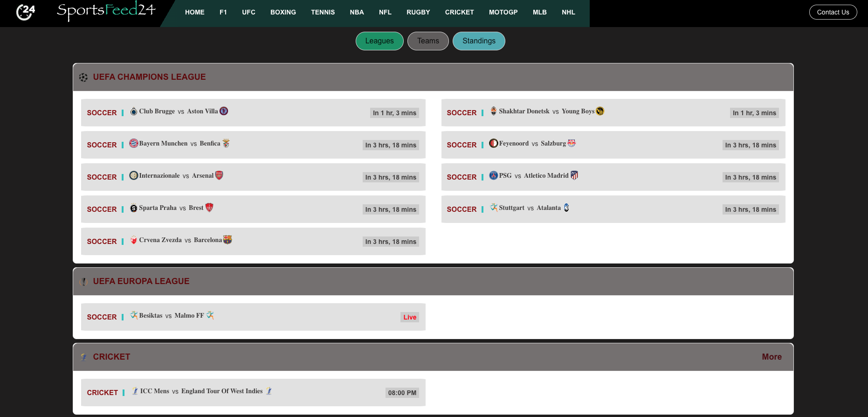Click the Brest team crest
The height and width of the screenshot is (417, 868).
point(209,208)
